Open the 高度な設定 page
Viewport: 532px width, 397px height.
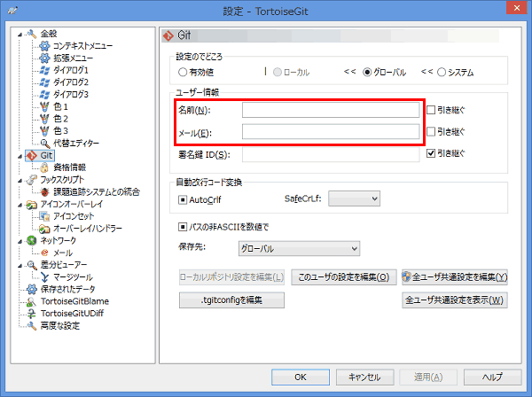coord(60,326)
